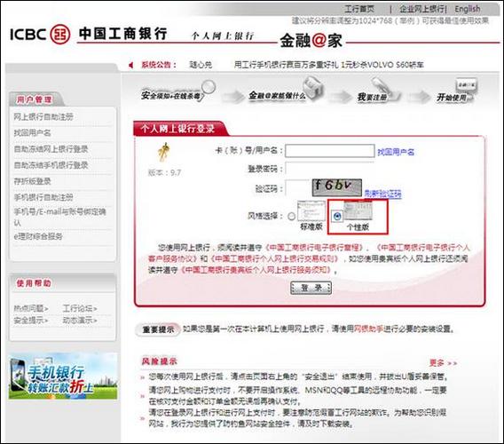
Task: Switch to English version link
Action: pyautogui.click(x=468, y=9)
